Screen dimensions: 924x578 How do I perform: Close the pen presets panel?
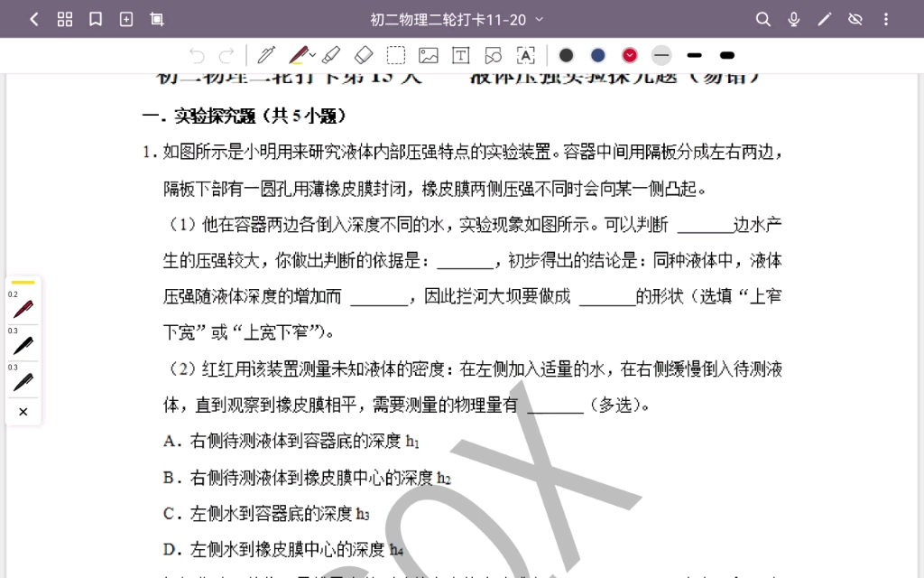[23, 412]
